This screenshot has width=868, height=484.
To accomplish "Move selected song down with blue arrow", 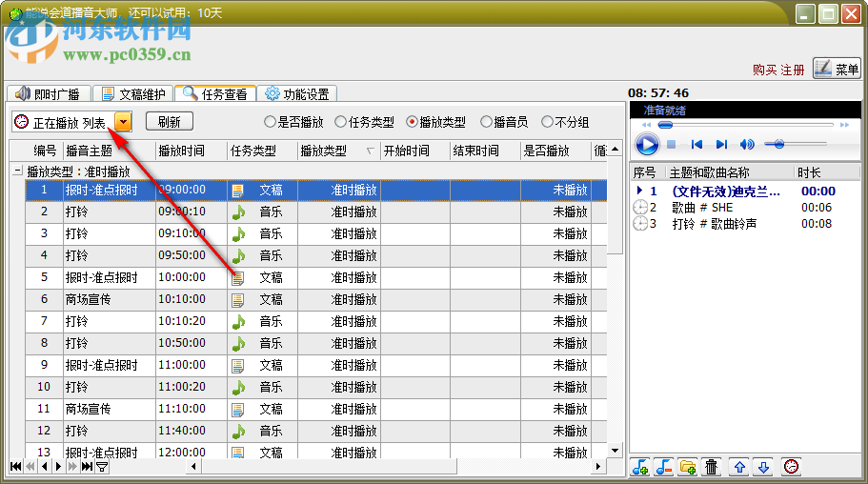I will (x=764, y=467).
